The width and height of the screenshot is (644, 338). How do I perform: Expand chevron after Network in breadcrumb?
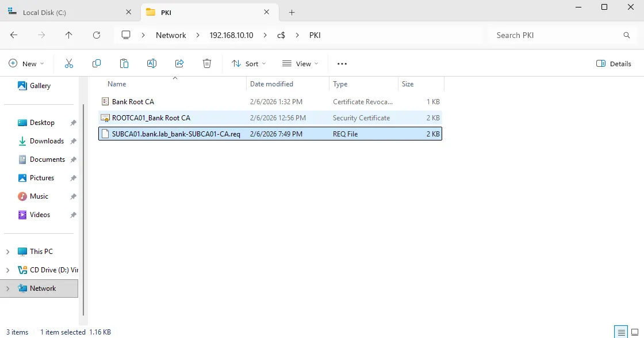pyautogui.click(x=198, y=35)
